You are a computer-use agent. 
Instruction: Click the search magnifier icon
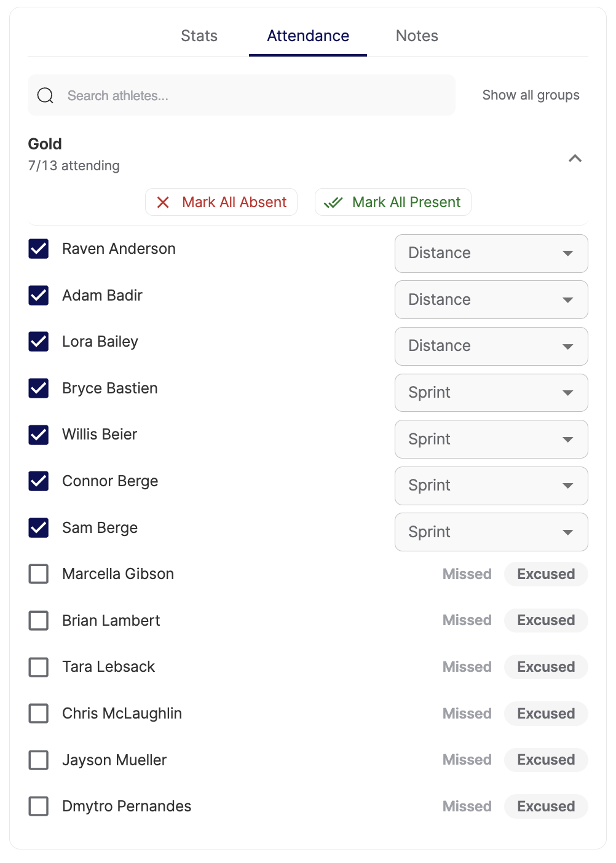click(45, 95)
